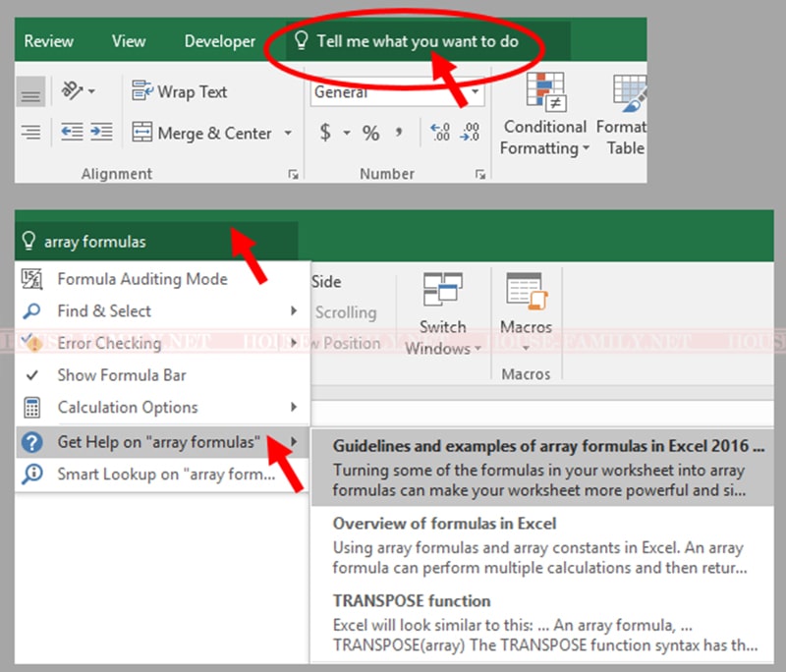Click the Smart Lookup info magnifier icon
This screenshot has width=786, height=672.
point(31,474)
